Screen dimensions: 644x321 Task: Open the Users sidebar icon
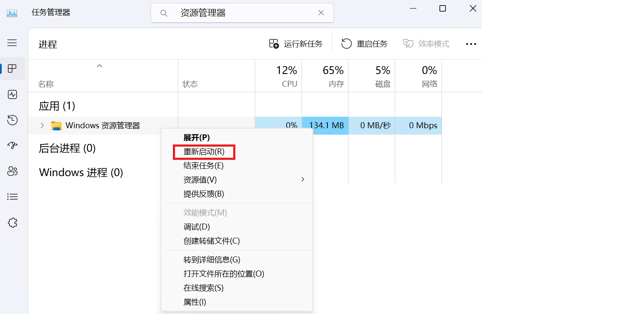pyautogui.click(x=12, y=171)
